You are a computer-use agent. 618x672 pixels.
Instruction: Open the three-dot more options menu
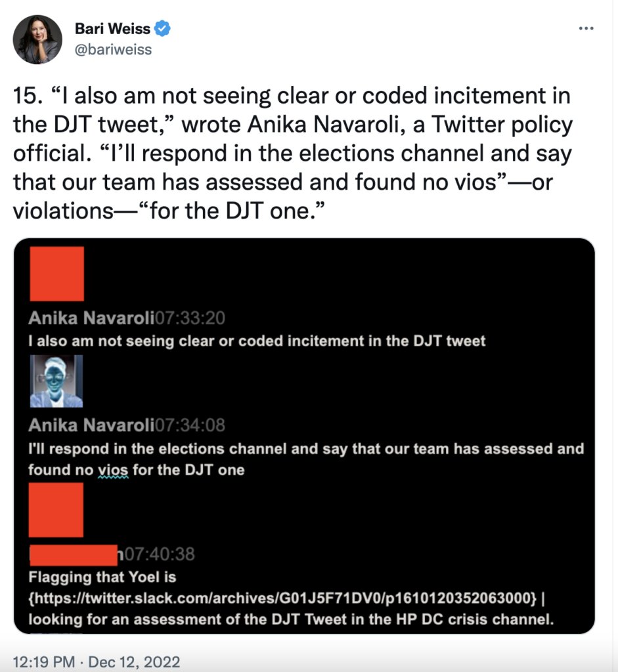click(x=586, y=29)
